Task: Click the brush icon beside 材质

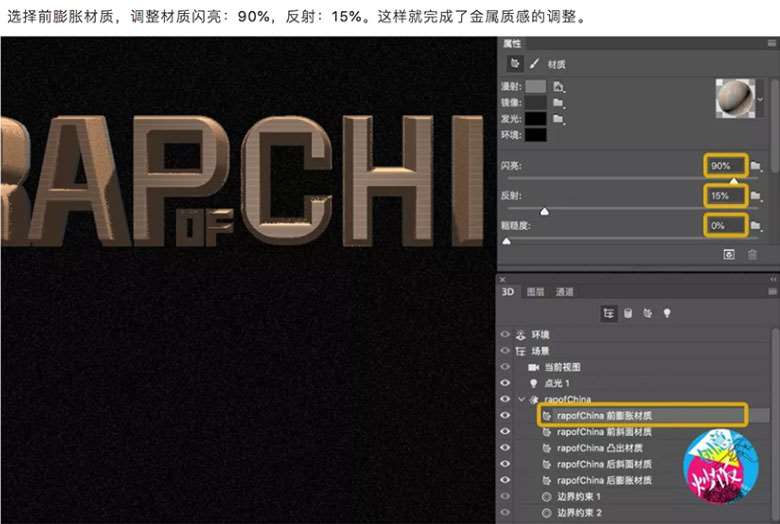Action: (534, 64)
